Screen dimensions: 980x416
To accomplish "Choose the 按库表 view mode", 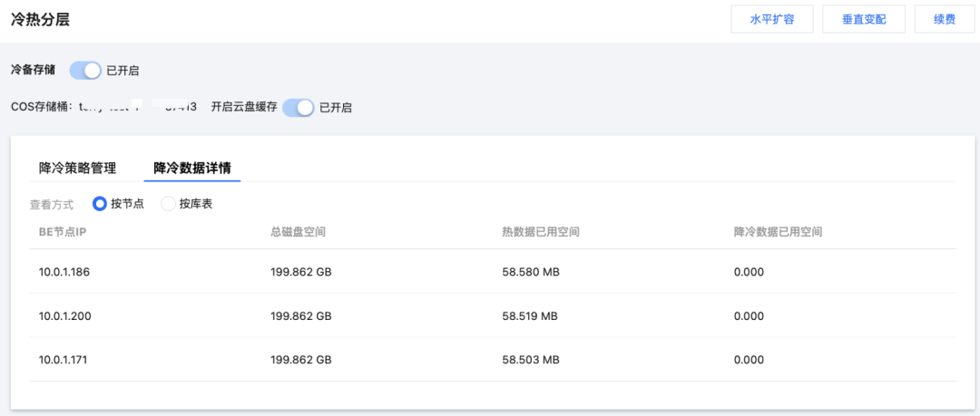I will [168, 204].
